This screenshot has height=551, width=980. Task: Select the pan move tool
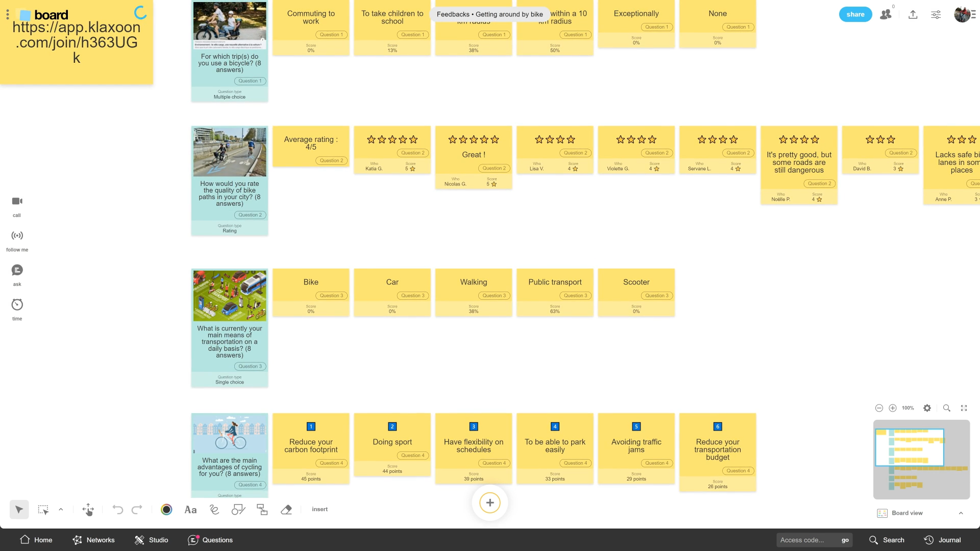(x=88, y=509)
